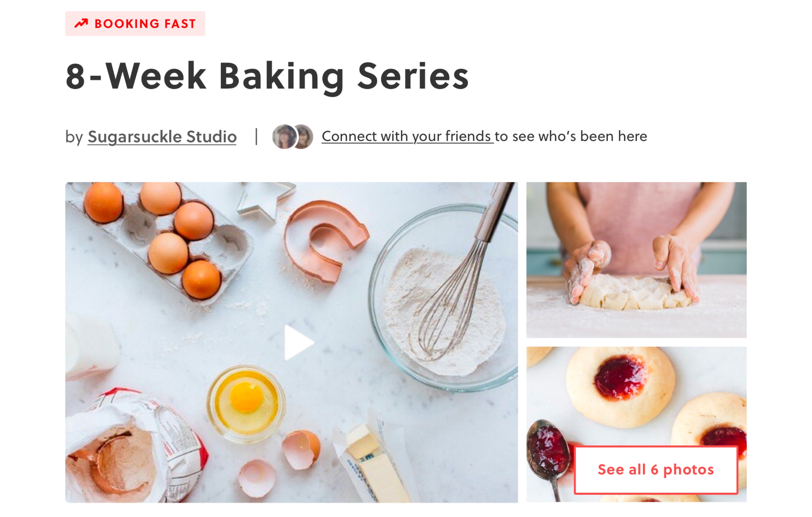This screenshot has height=517, width=812.
Task: Click the egg carton in the main image
Action: tap(158, 241)
